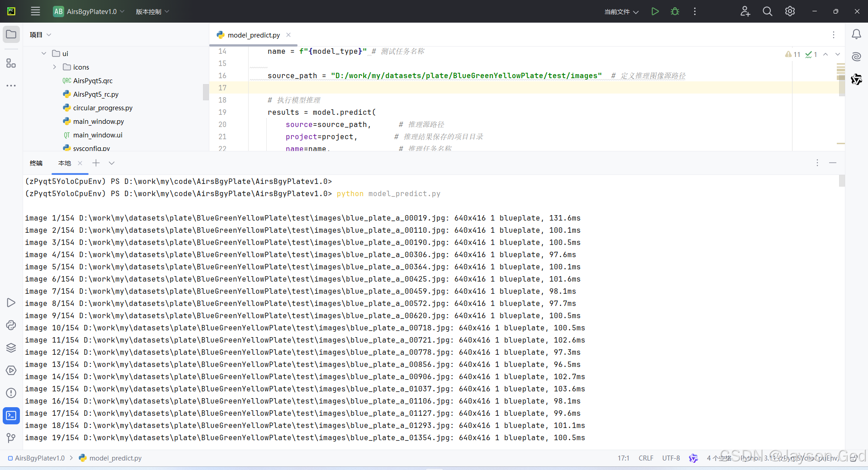Open IDE settings gear icon

coord(790,11)
